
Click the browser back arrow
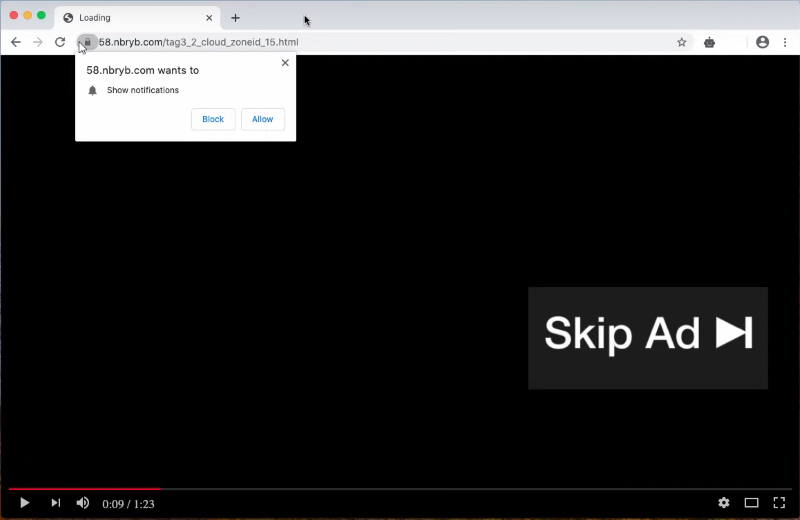click(x=16, y=42)
